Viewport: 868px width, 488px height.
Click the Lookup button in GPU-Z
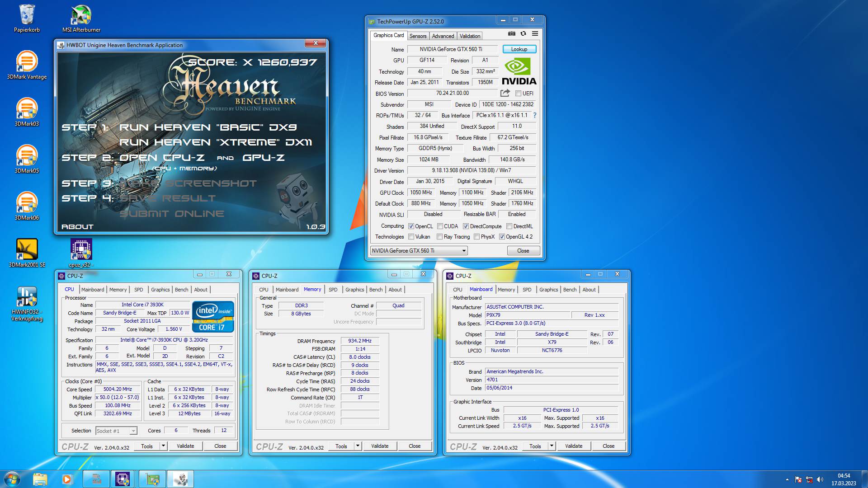[x=519, y=49]
